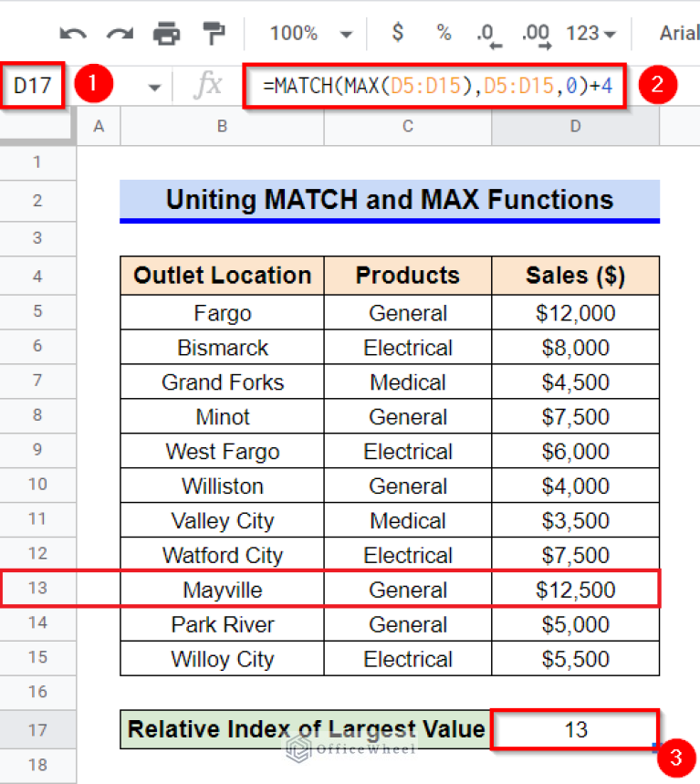Select column header D
This screenshot has height=784, width=700.
575,126
